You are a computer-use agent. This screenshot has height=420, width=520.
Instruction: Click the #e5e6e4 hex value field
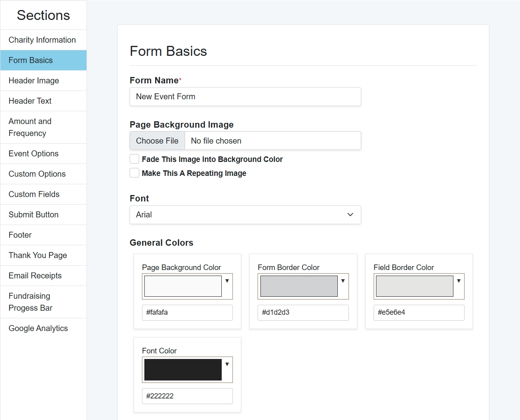(419, 313)
